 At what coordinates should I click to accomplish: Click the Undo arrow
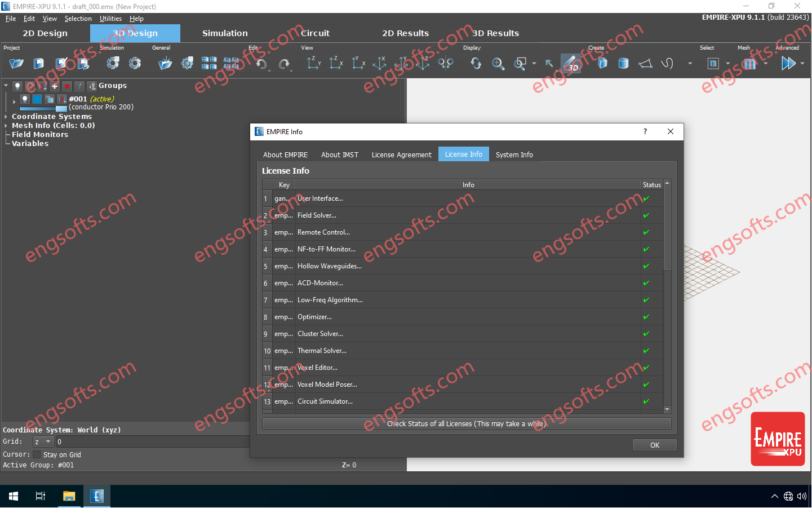coord(261,64)
